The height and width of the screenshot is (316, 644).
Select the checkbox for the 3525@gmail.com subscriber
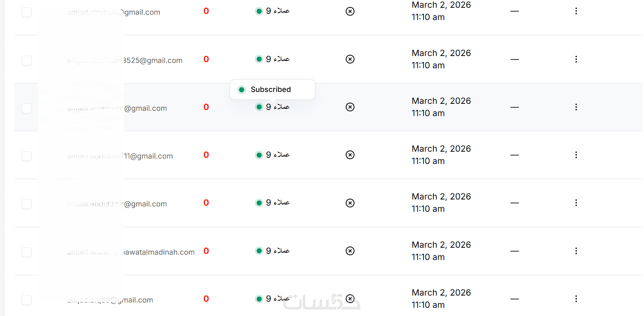27,61
